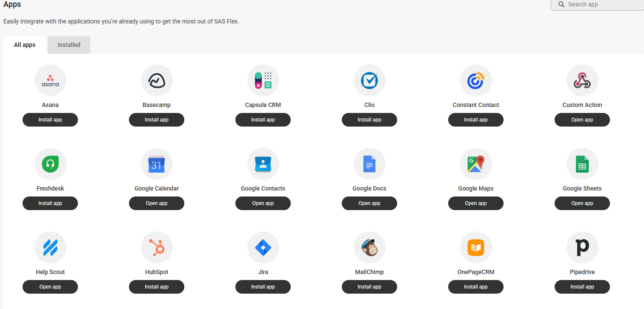This screenshot has height=309, width=644.
Task: Open the Google Docs app
Action: pos(369,203)
